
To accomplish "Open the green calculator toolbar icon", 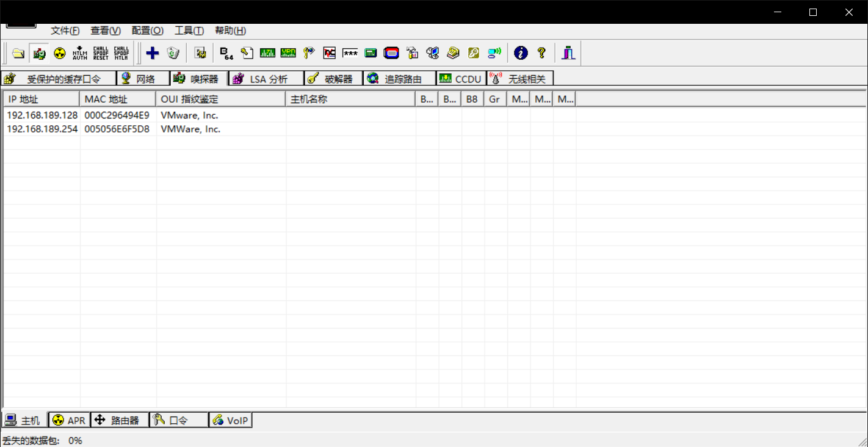I will coord(371,53).
